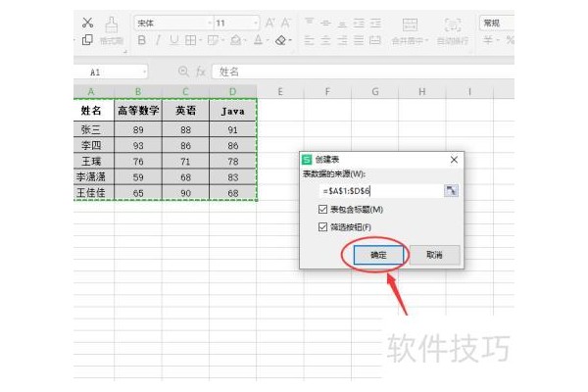Select column F header
Screen dimensions: 588x392
tap(327, 91)
